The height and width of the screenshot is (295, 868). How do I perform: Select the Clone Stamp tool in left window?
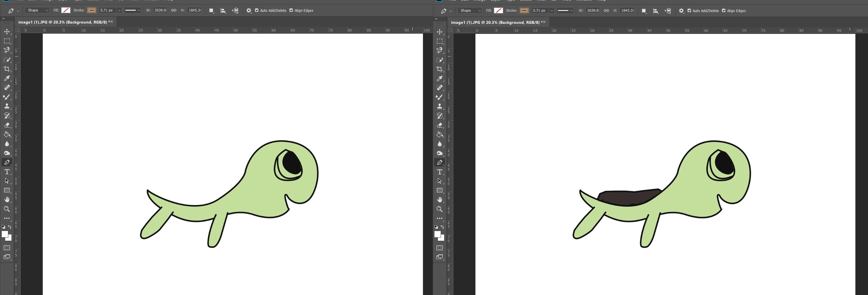(x=7, y=106)
